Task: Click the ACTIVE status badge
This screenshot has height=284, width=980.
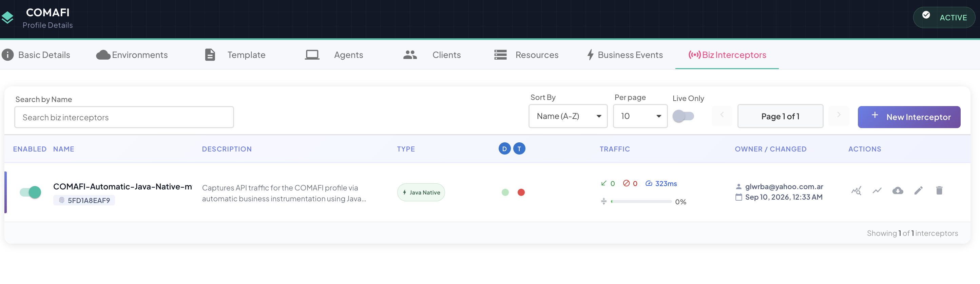Action: click(944, 18)
